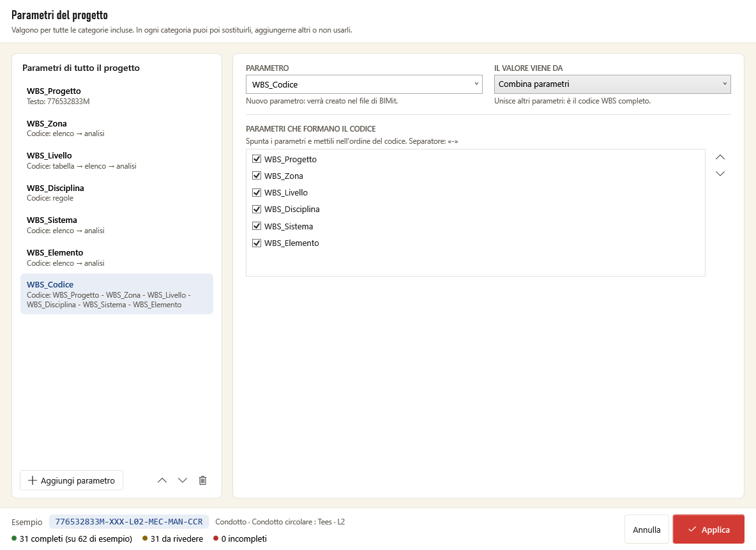The image size is (756, 550).
Task: Disable the WBS_Sistema checkbox
Action: point(257,225)
